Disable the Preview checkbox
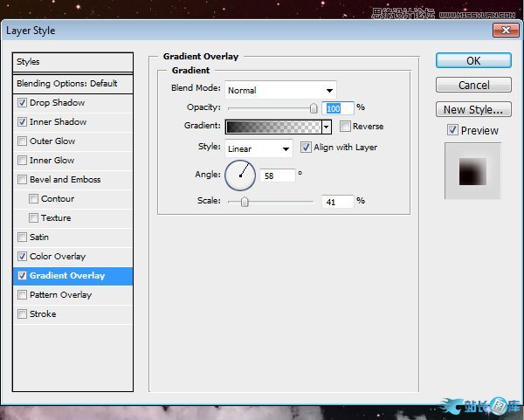Viewport: 524px width, 420px height. 452,131
